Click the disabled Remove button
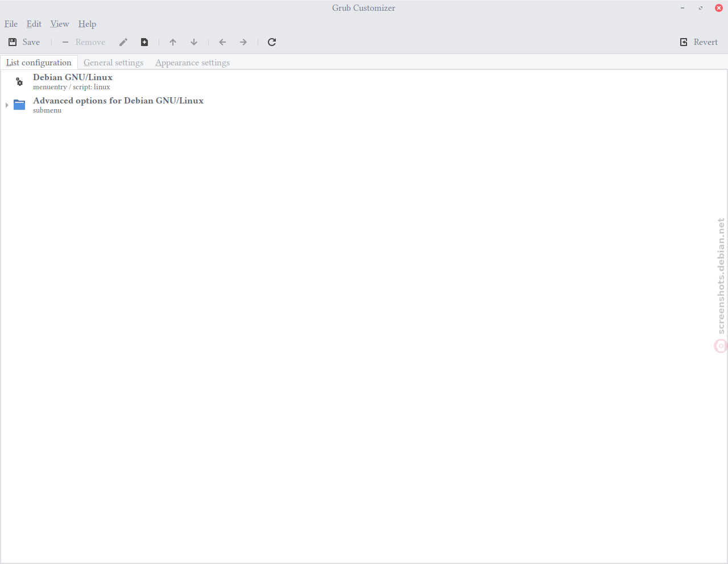 tap(84, 42)
